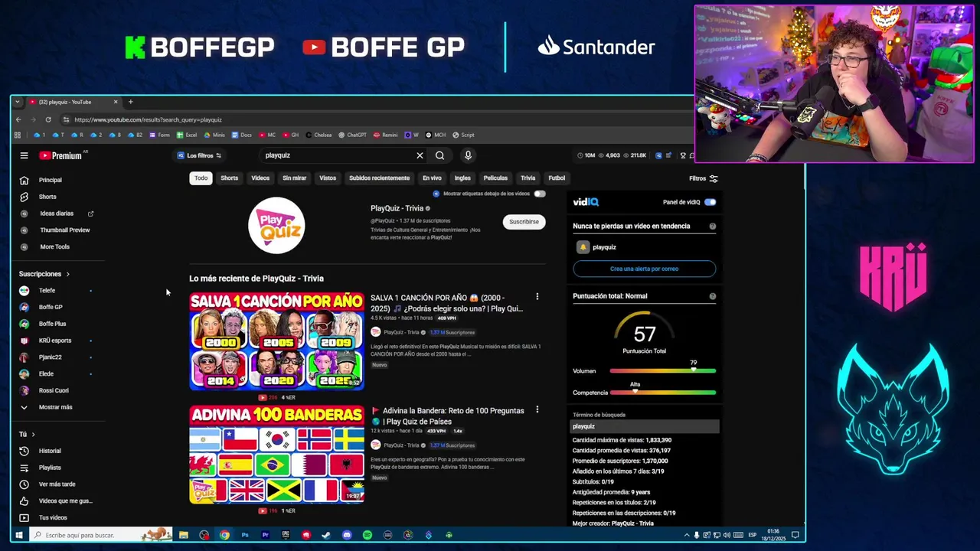Select the En vivo filter chip
The height and width of the screenshot is (551, 980).
[x=432, y=178]
